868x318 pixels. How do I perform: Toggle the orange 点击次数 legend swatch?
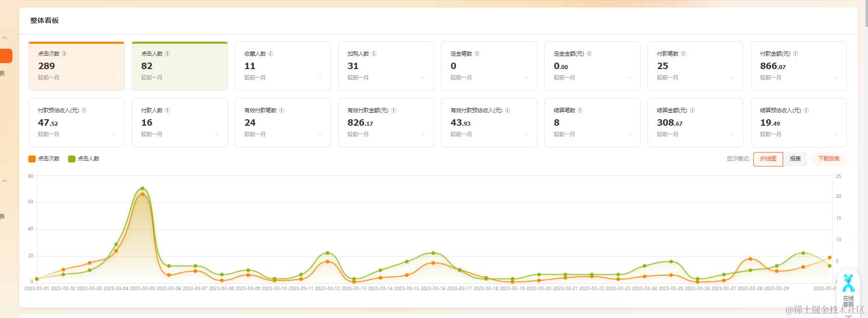pyautogui.click(x=32, y=159)
